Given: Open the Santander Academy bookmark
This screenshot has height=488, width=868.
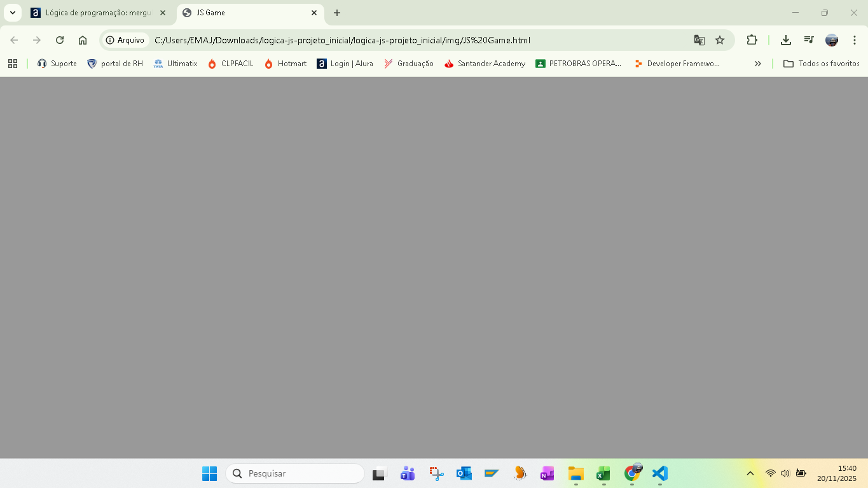Looking at the screenshot, I should (485, 64).
